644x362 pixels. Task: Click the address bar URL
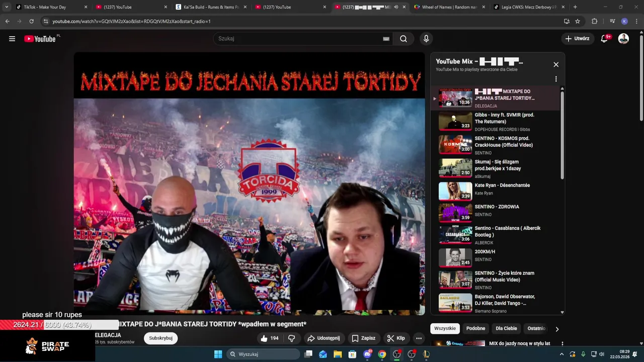[131, 21]
